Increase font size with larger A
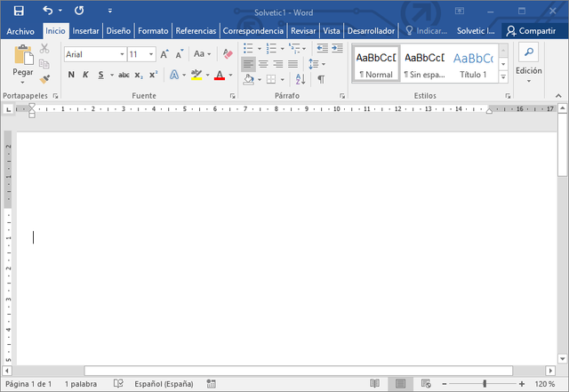 (x=164, y=54)
